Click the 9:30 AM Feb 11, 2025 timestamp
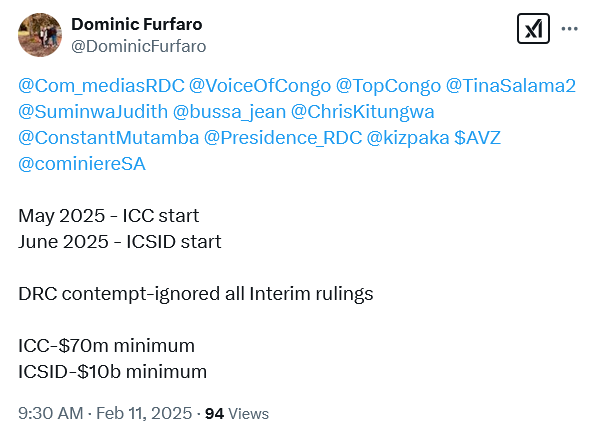598x430 pixels. pos(105,413)
